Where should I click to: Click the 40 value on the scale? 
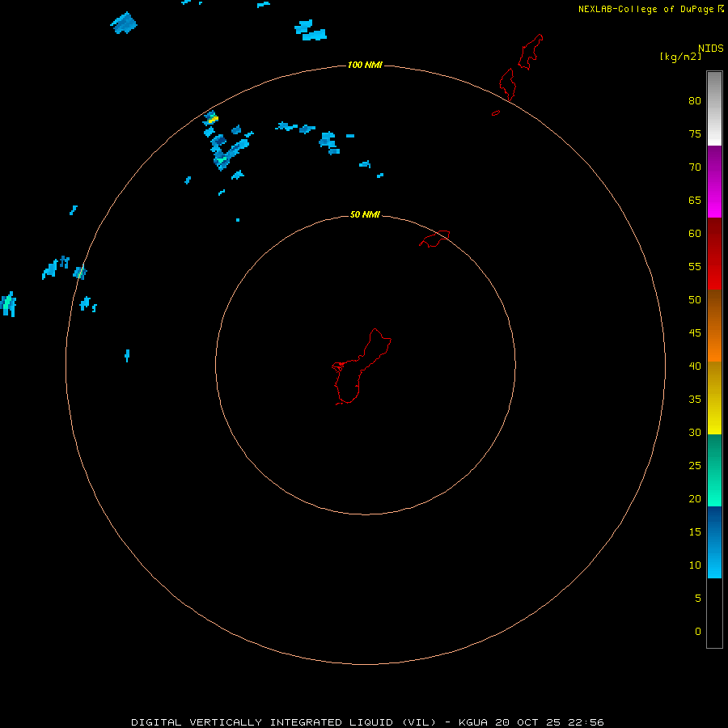tap(695, 366)
